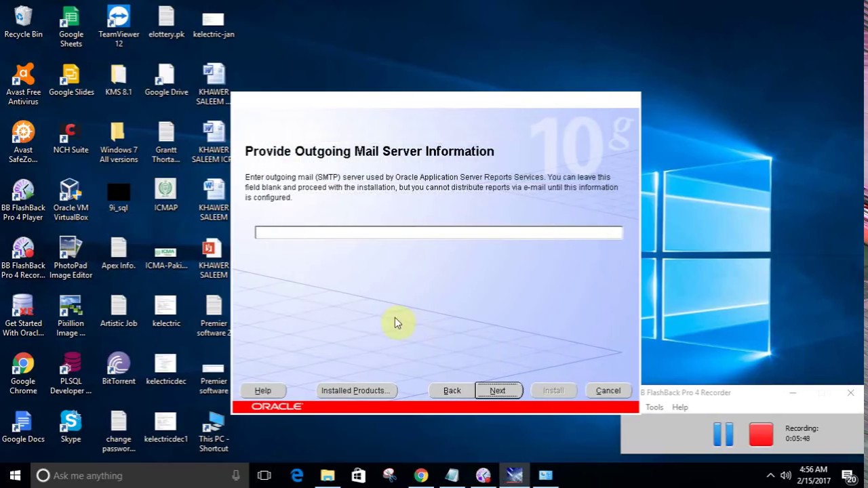Open the Get Started With Oracle icon
868x488 pixels.
[x=23, y=317]
